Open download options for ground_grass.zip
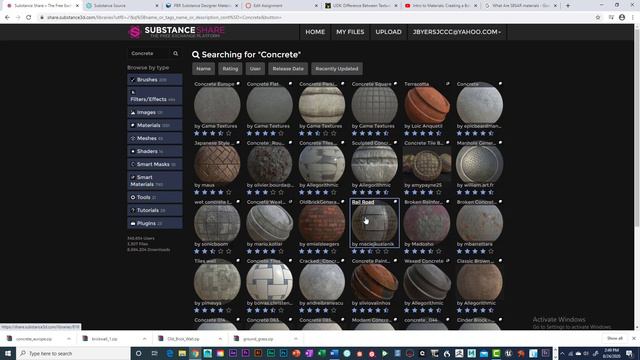 (x=296, y=339)
